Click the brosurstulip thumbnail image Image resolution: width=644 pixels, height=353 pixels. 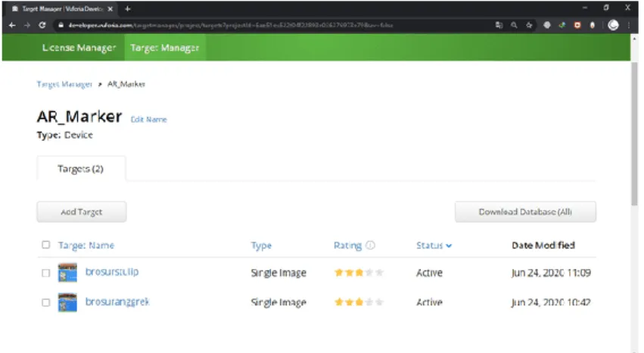67,273
